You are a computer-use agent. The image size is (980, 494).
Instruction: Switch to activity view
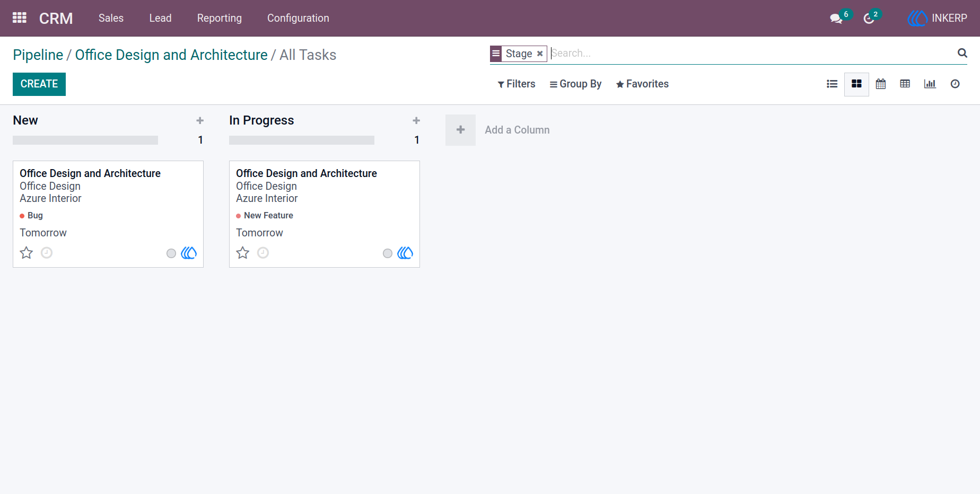[955, 84]
